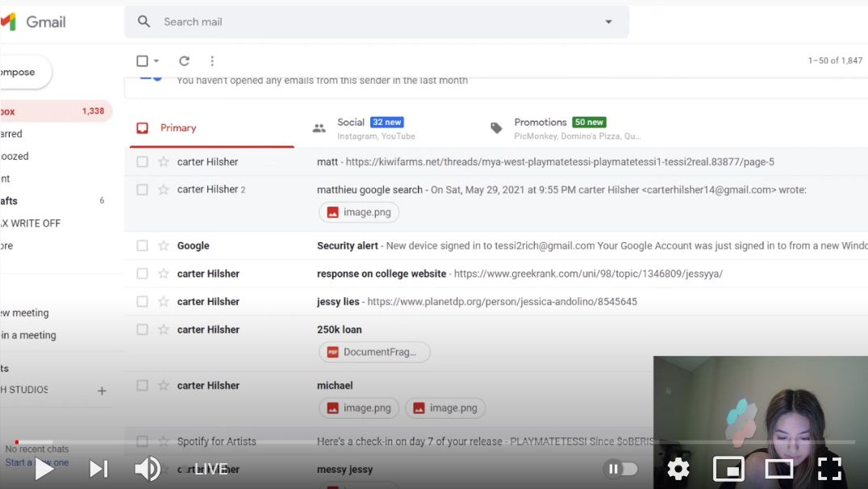
Task: Open the Inbox folder with 1,338 unread
Action: pos(56,111)
